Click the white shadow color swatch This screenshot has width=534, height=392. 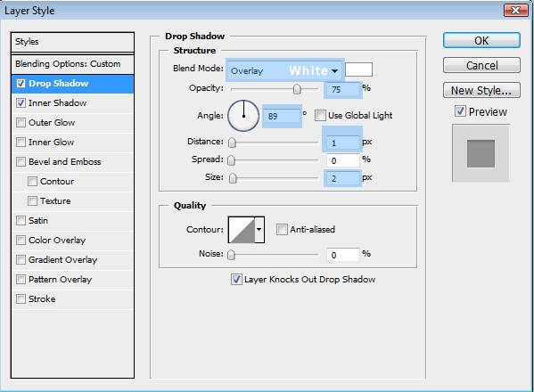click(x=358, y=69)
